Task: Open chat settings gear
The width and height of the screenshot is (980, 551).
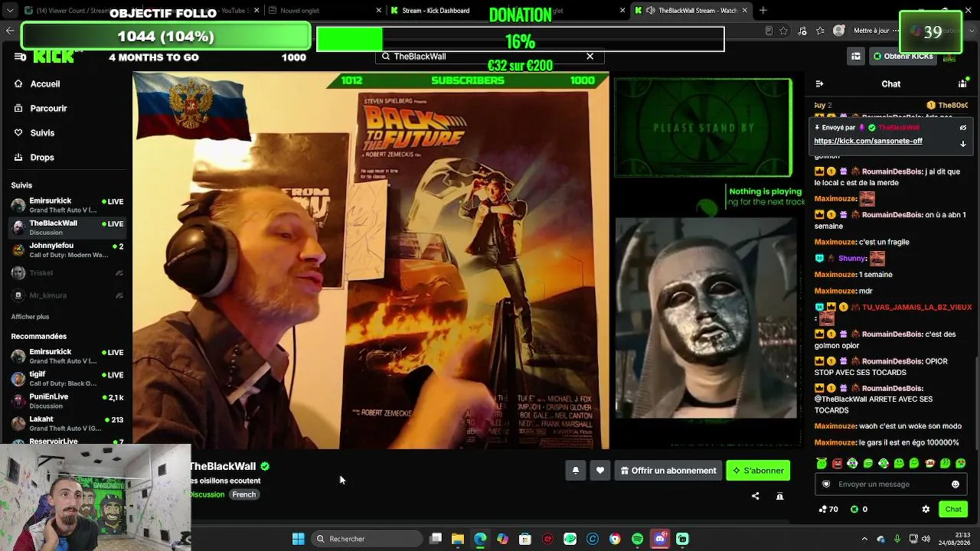Action: coord(926,509)
